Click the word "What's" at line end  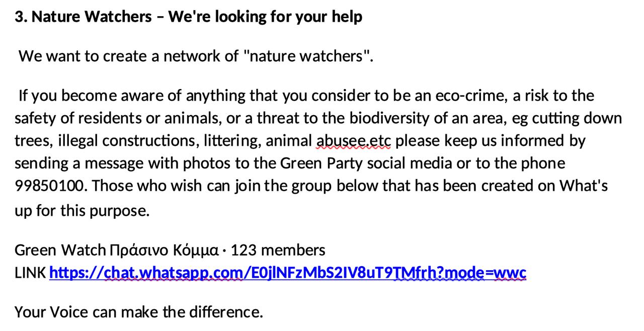(x=584, y=186)
